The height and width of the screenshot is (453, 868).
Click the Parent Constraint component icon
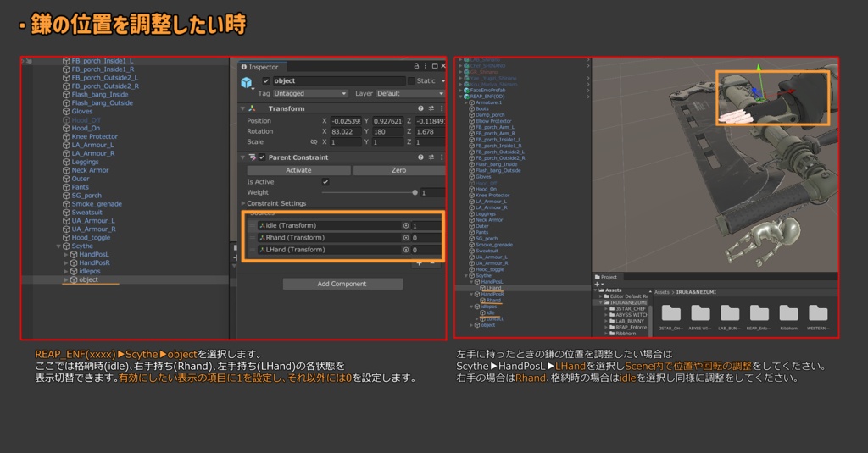click(x=253, y=157)
